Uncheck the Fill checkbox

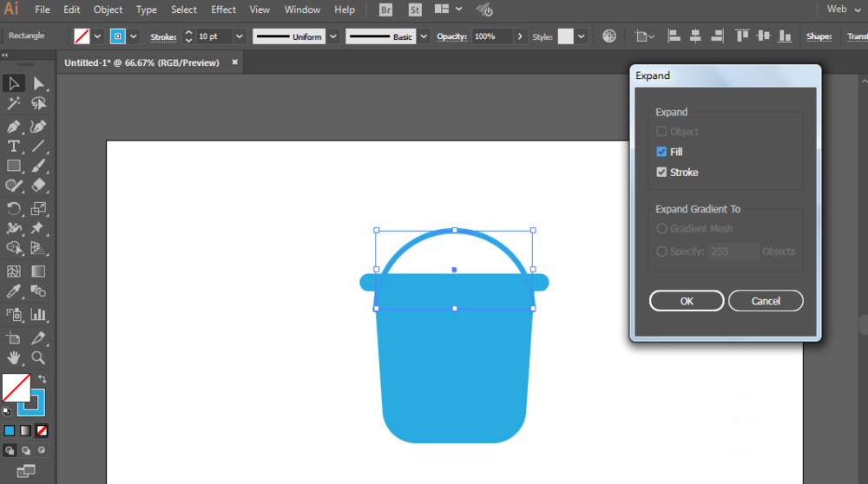tap(661, 152)
